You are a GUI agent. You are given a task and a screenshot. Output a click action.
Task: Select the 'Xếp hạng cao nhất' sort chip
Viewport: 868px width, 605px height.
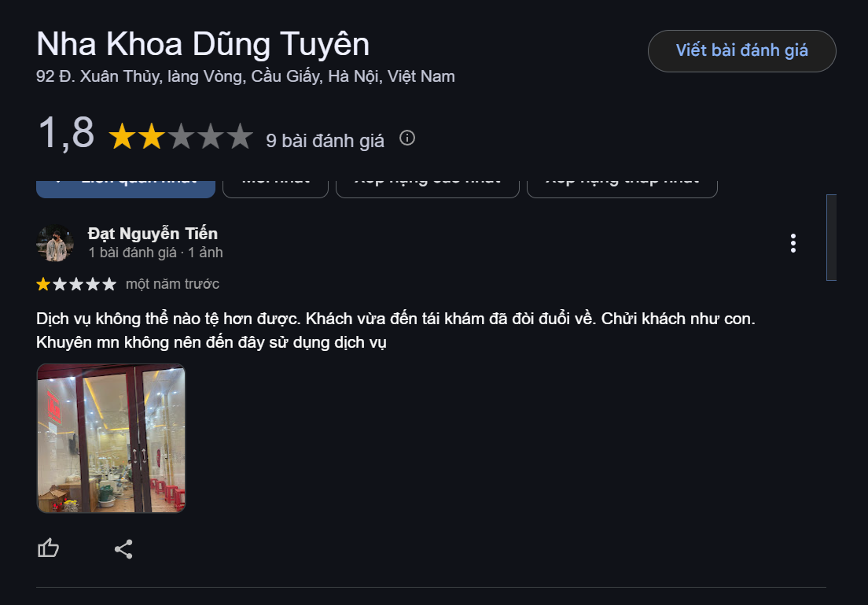[x=428, y=189]
